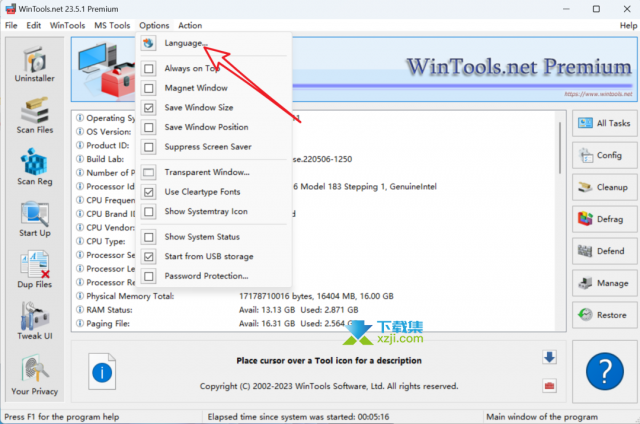
Task: Open the File menu
Action: coord(11,25)
